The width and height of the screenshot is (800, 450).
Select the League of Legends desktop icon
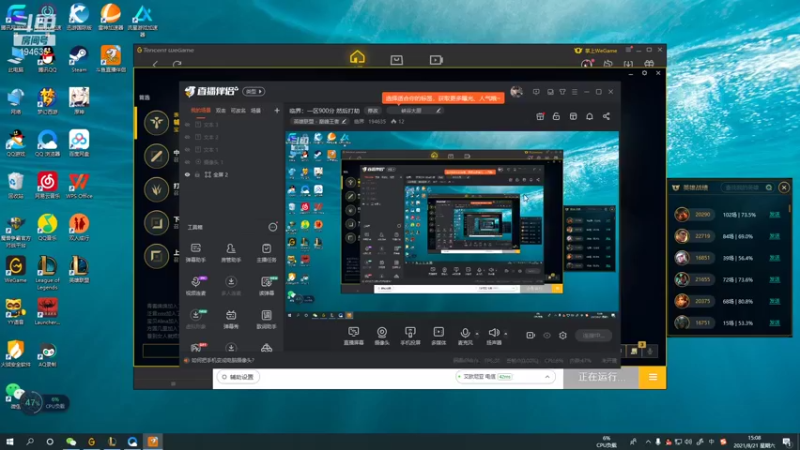click(x=47, y=273)
